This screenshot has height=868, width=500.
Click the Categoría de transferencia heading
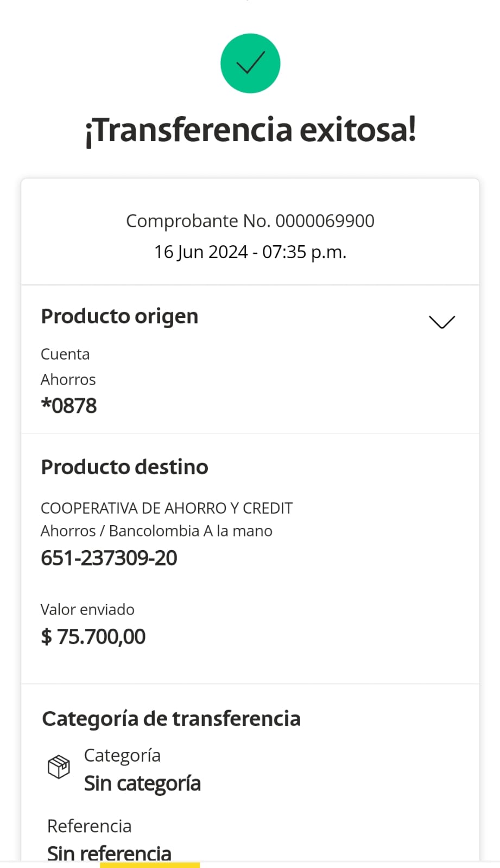click(171, 718)
